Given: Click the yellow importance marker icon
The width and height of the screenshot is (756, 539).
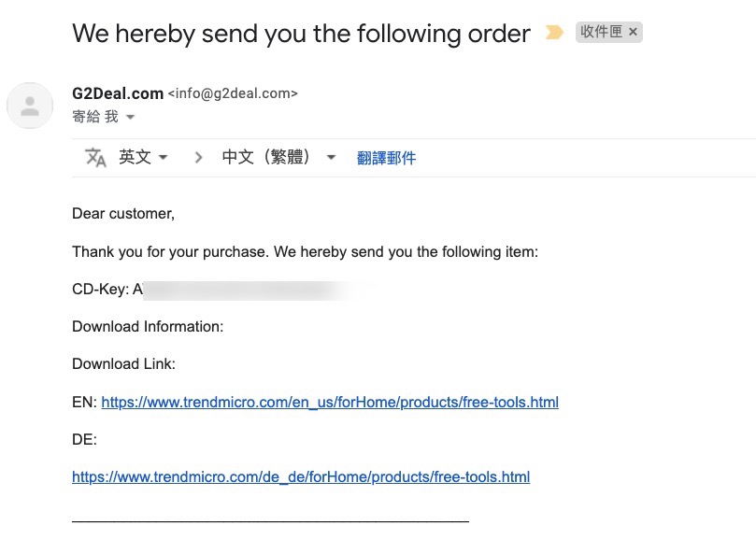Looking at the screenshot, I should point(554,33).
